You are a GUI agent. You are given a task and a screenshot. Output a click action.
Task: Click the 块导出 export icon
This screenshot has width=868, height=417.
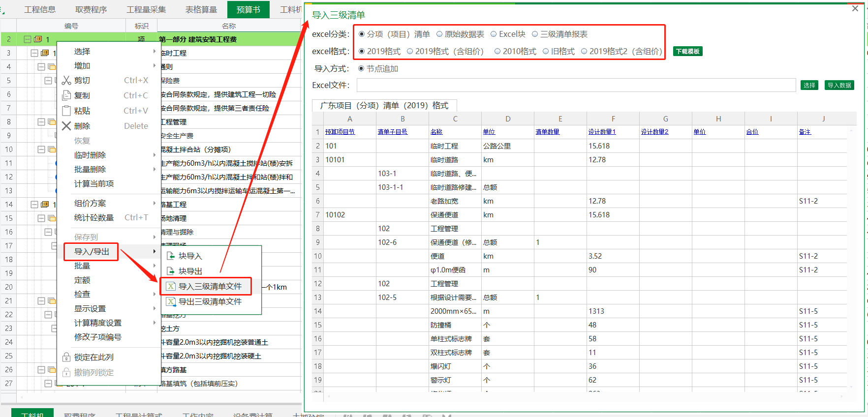point(171,271)
